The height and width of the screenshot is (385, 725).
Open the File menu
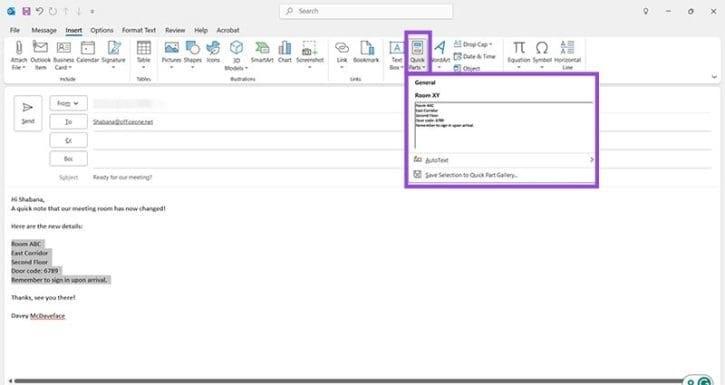(15, 30)
